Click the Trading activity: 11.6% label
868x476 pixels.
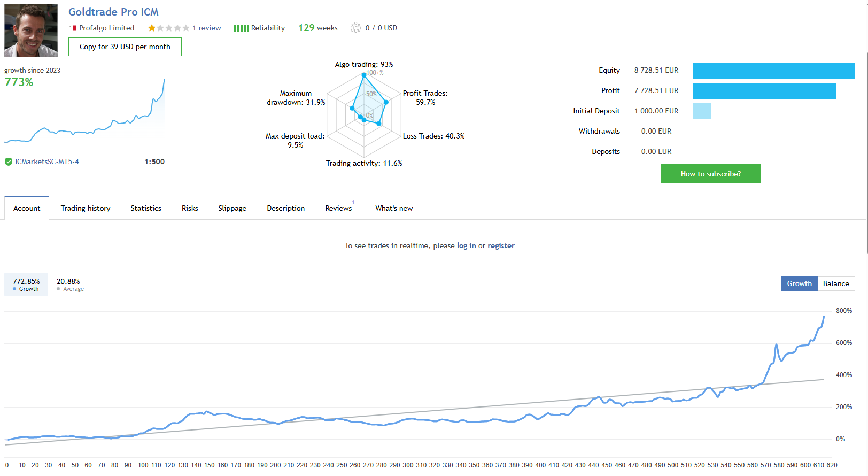(x=364, y=163)
